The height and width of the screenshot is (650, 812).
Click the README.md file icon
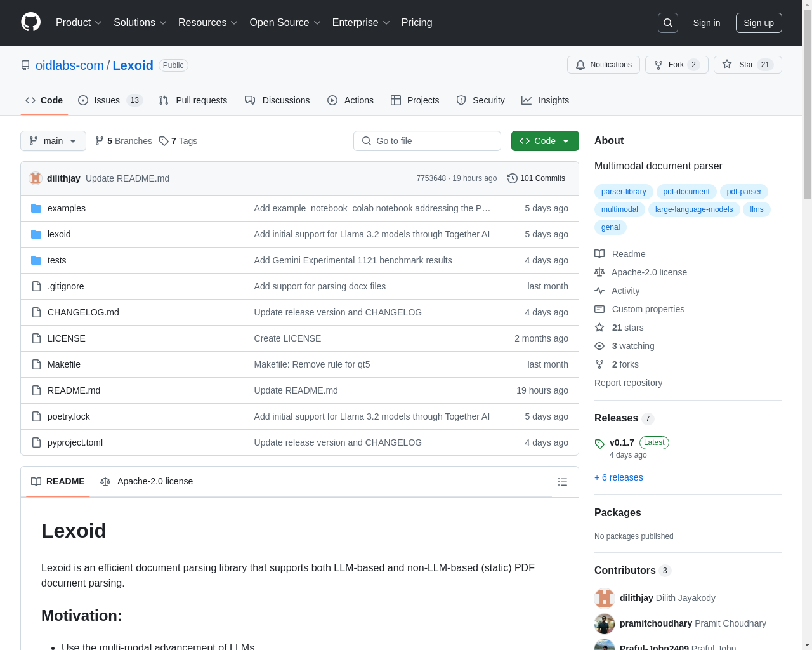click(x=36, y=390)
